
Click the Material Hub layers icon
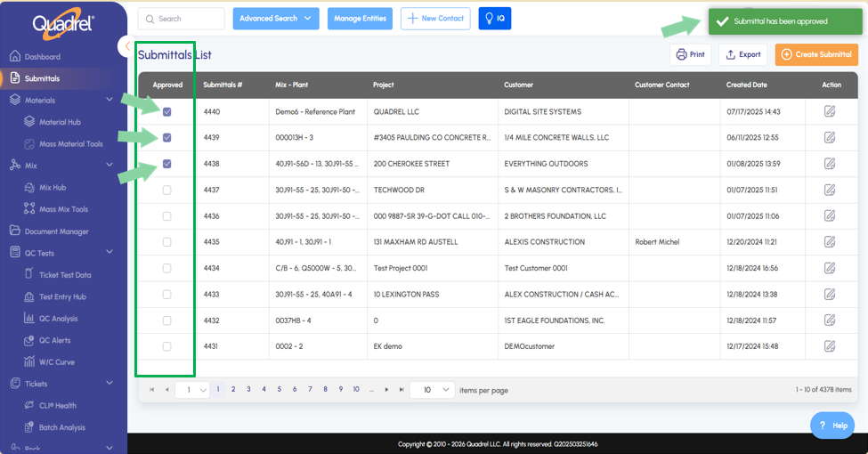29,122
